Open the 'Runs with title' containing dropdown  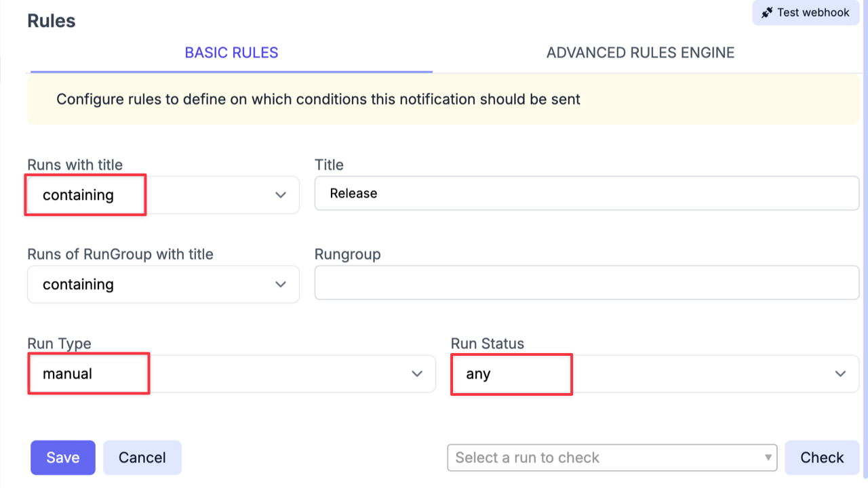coord(163,195)
